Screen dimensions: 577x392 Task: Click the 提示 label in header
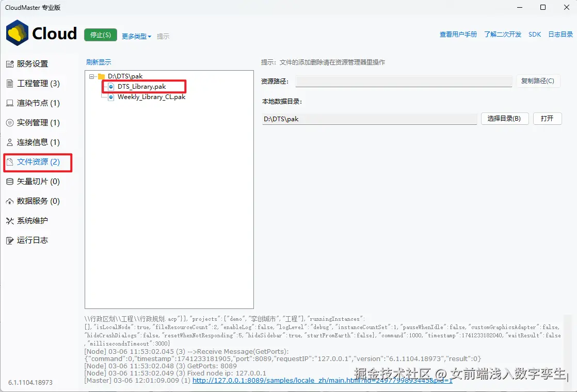pyautogui.click(x=163, y=37)
